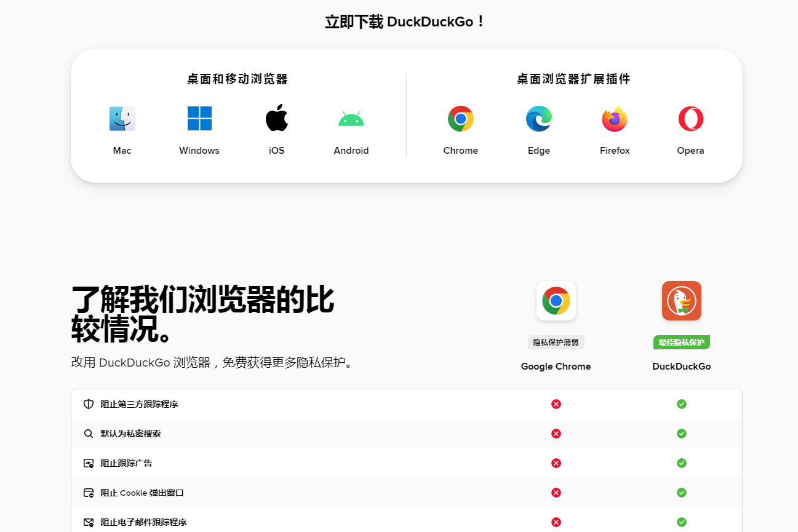798x532 pixels.
Task: Click the 桌面浏览器扩展插件 section heading
Action: (573, 79)
